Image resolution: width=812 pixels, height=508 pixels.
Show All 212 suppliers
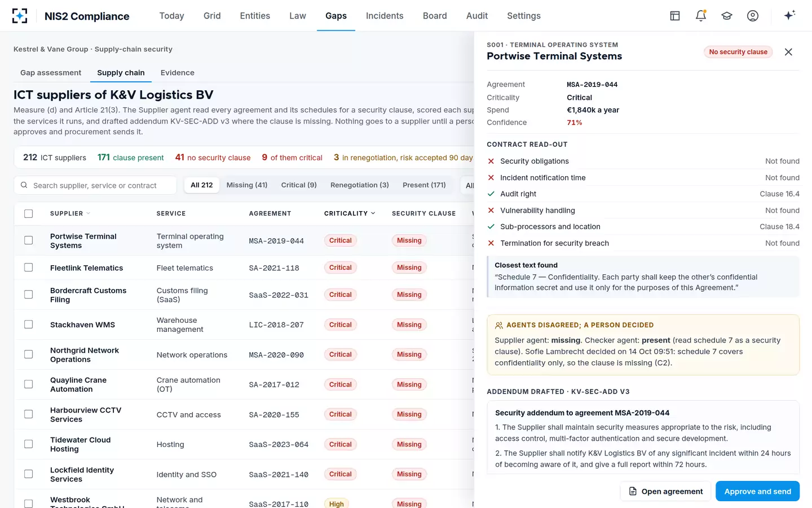coord(202,185)
